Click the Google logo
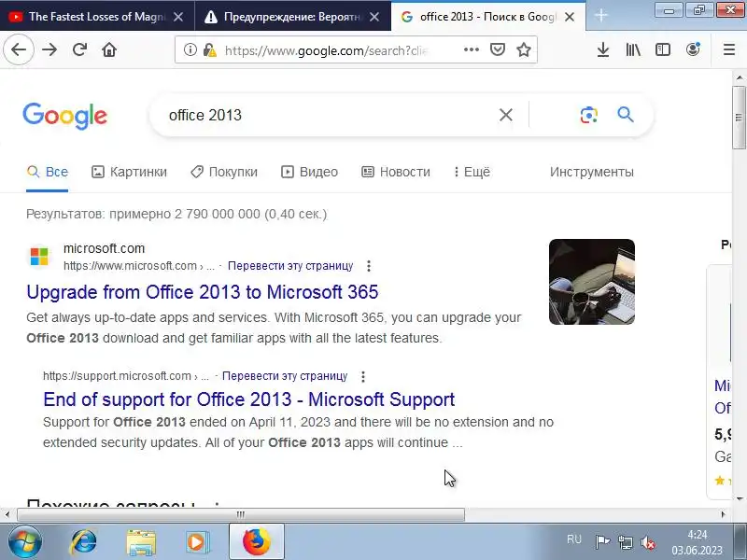Image resolution: width=747 pixels, height=560 pixels. [65, 116]
